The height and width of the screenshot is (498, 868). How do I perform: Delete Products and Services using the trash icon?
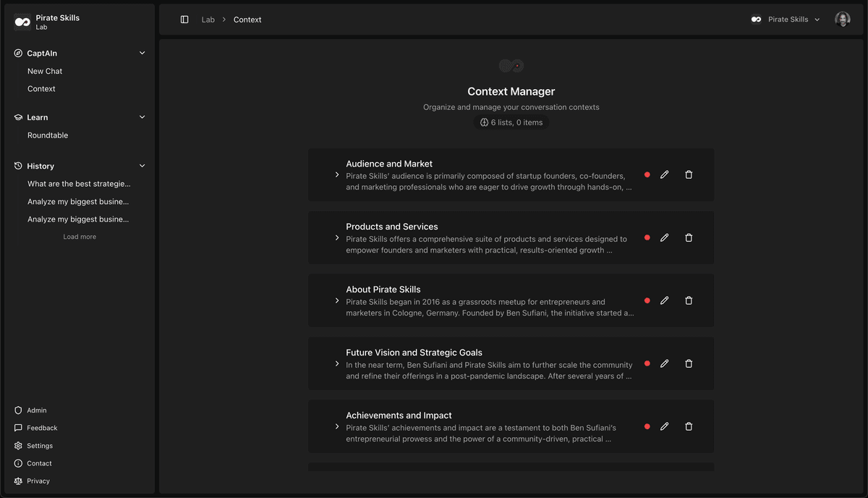pyautogui.click(x=688, y=237)
